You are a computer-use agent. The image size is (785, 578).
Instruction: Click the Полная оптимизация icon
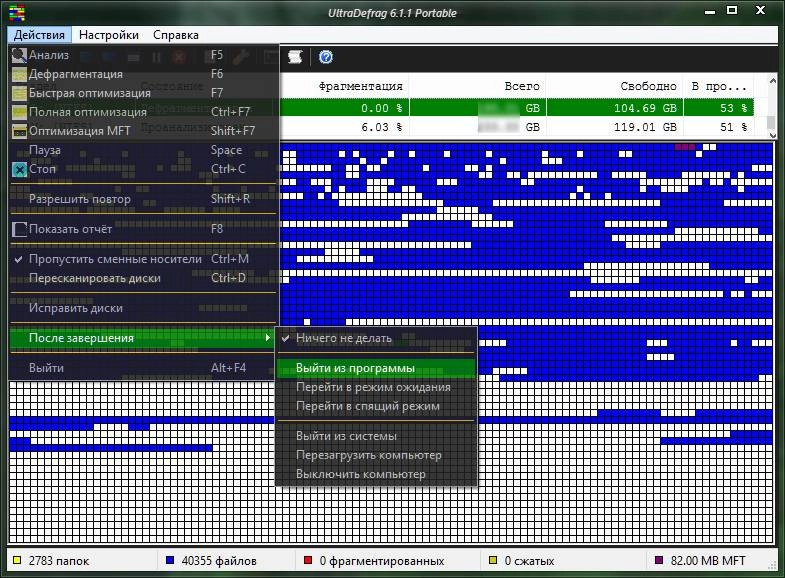tap(19, 112)
